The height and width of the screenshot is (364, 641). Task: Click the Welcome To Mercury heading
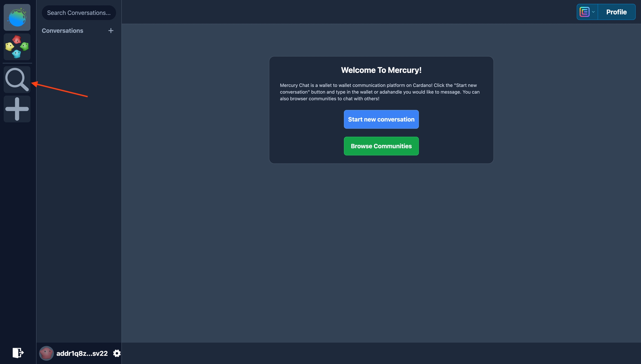381,70
